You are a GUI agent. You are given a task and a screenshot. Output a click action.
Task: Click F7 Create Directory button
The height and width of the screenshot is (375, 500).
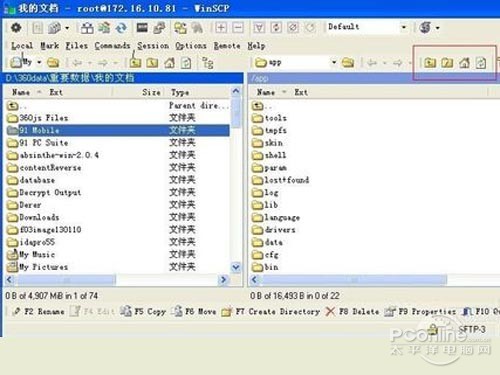point(271,312)
